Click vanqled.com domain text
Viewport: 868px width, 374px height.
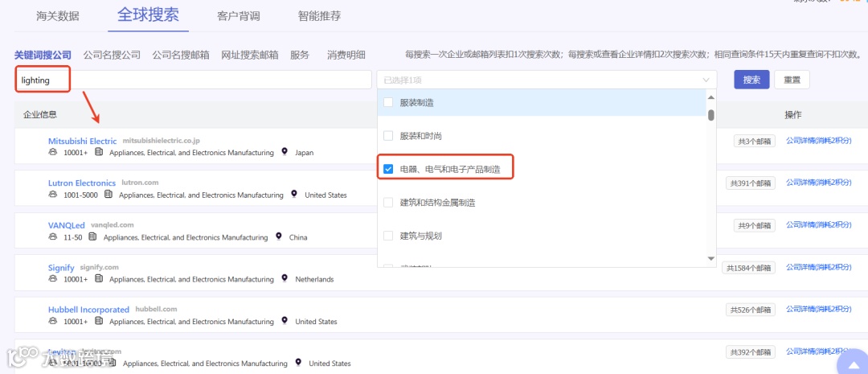coord(113,224)
